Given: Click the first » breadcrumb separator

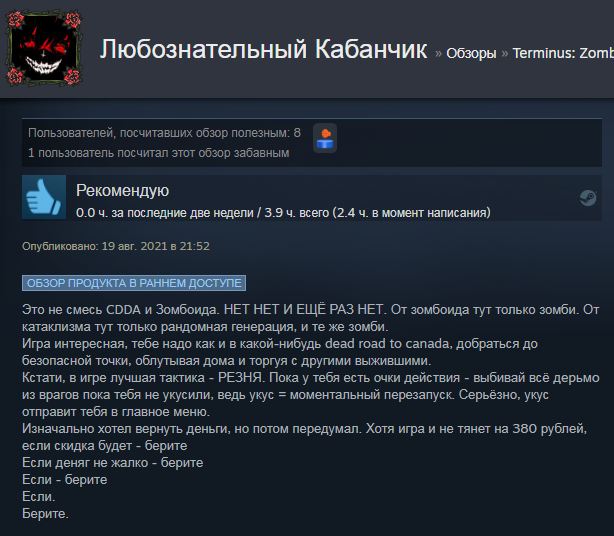Looking at the screenshot, I should (x=438, y=53).
